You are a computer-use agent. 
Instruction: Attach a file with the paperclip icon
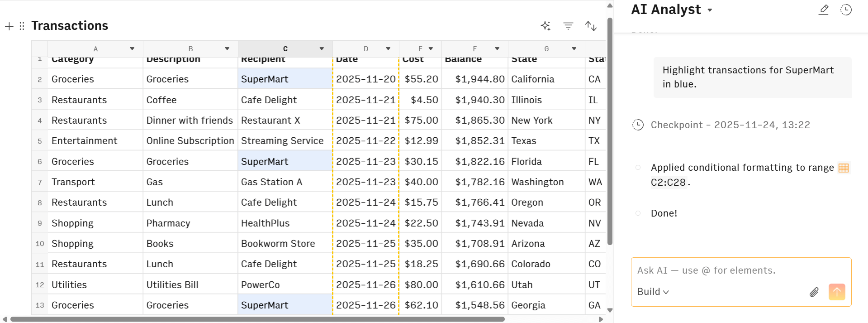point(814,292)
